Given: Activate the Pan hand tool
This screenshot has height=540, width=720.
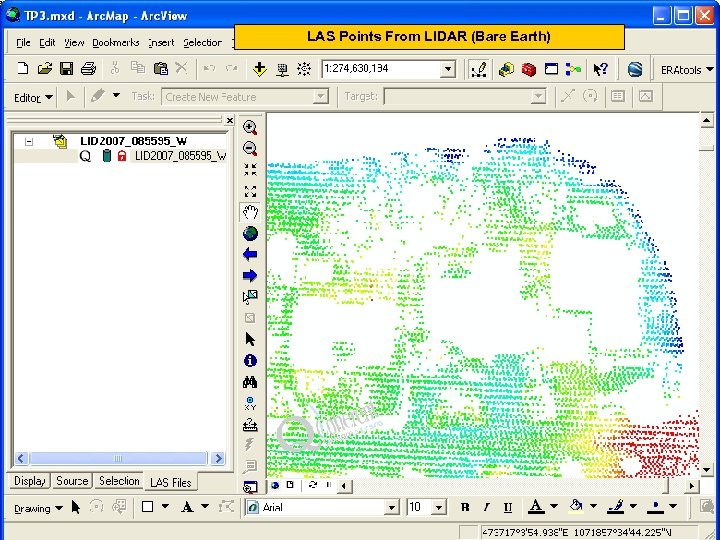Looking at the screenshot, I should 250,212.
